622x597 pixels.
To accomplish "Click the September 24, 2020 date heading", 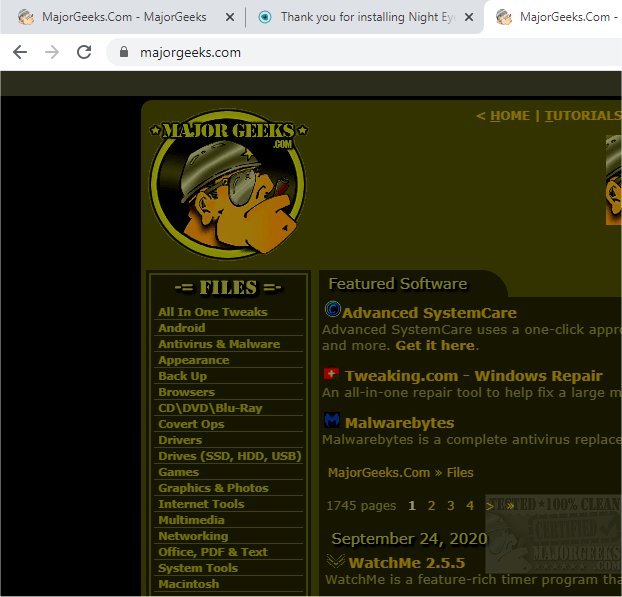I will pyautogui.click(x=409, y=539).
